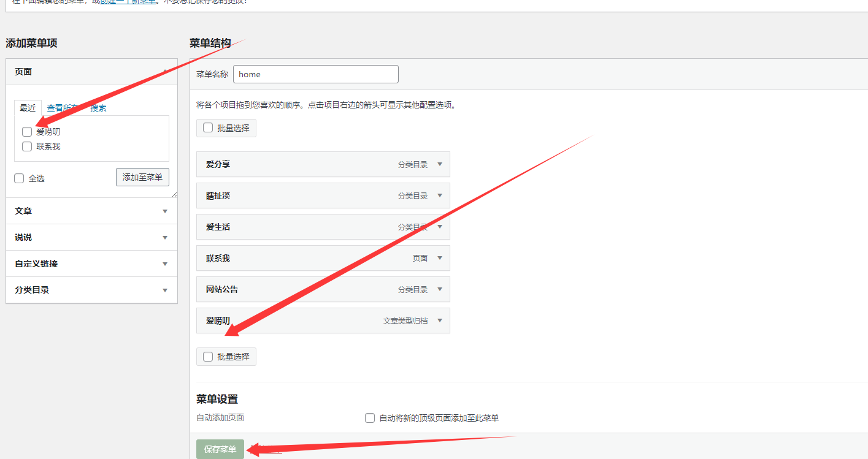
Task: Open the 瞎扯淡 menu item arrow
Action: click(x=440, y=195)
